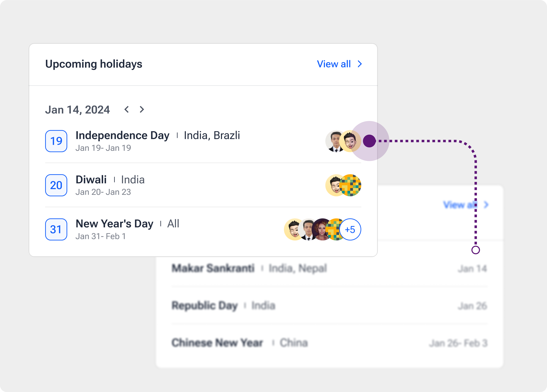This screenshot has width=547, height=392.
Task: Click the date badge numbered 20
Action: 56,185
